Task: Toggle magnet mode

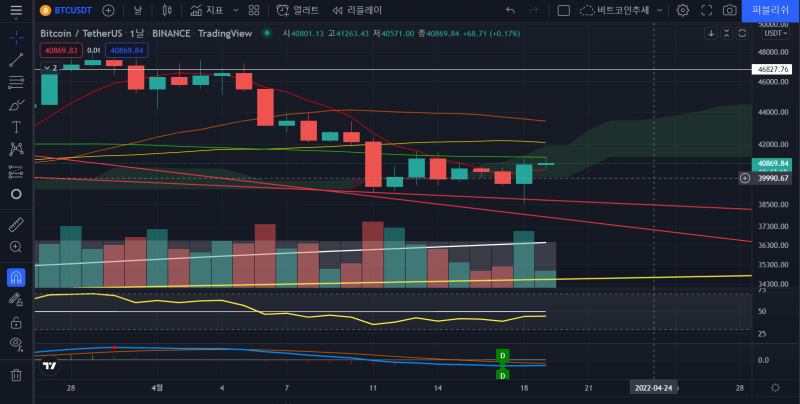Action: pyautogui.click(x=16, y=277)
